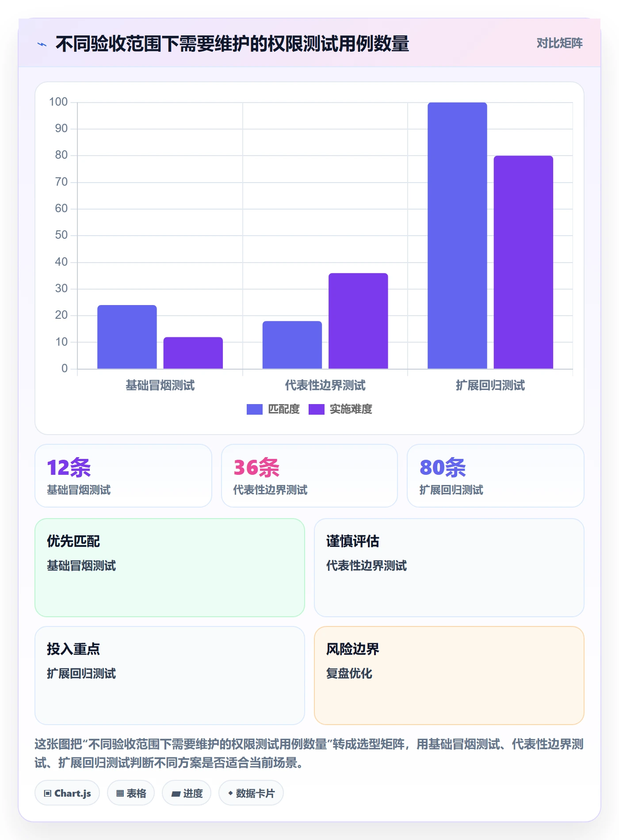Image resolution: width=619 pixels, height=840 pixels.
Task: Select the 实施难度 bar for 扩展回归测试
Action: click(523, 262)
